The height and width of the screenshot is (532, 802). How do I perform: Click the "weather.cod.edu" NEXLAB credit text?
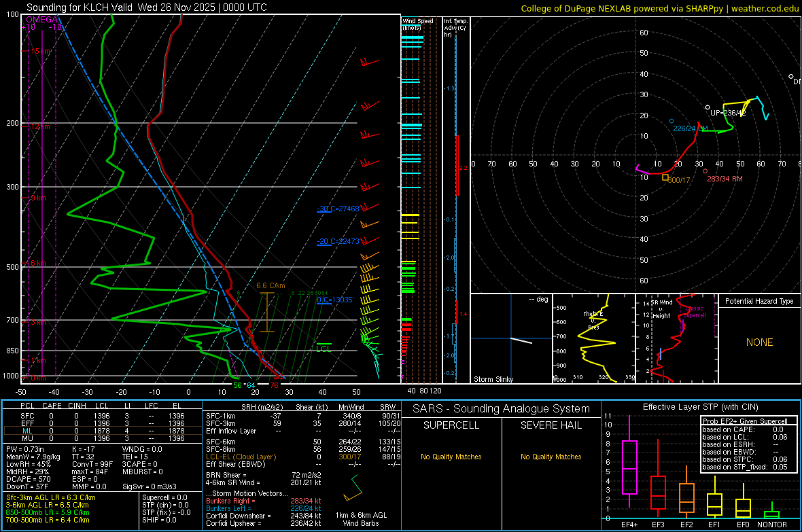point(765,8)
